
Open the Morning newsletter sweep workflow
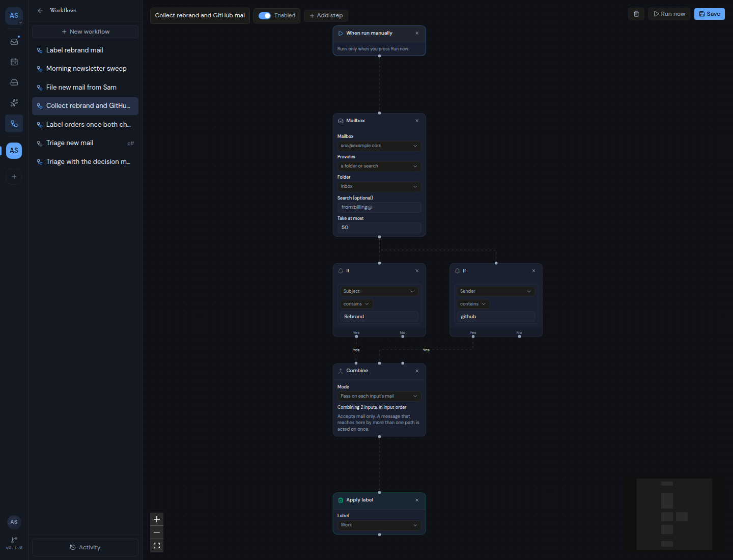pos(85,69)
